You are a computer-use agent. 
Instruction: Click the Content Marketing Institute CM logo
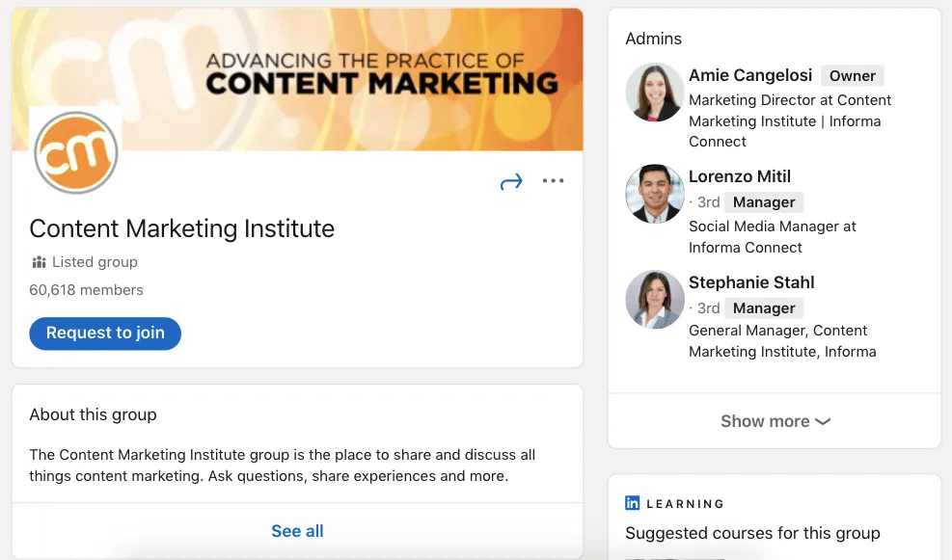point(76,152)
